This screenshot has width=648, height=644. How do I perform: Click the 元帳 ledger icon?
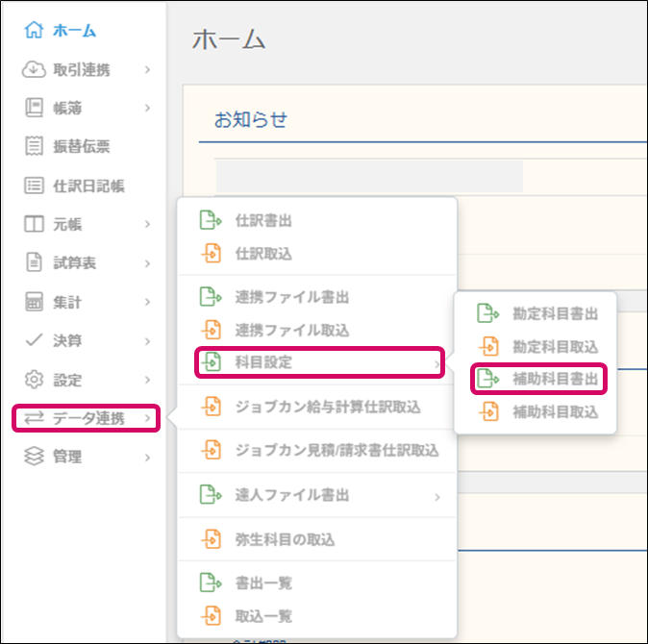(34, 225)
